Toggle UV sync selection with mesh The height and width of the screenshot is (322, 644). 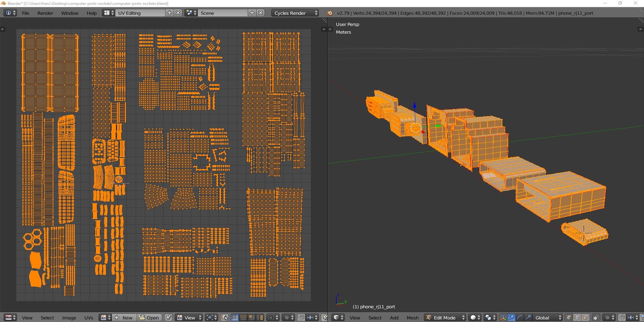click(225, 317)
